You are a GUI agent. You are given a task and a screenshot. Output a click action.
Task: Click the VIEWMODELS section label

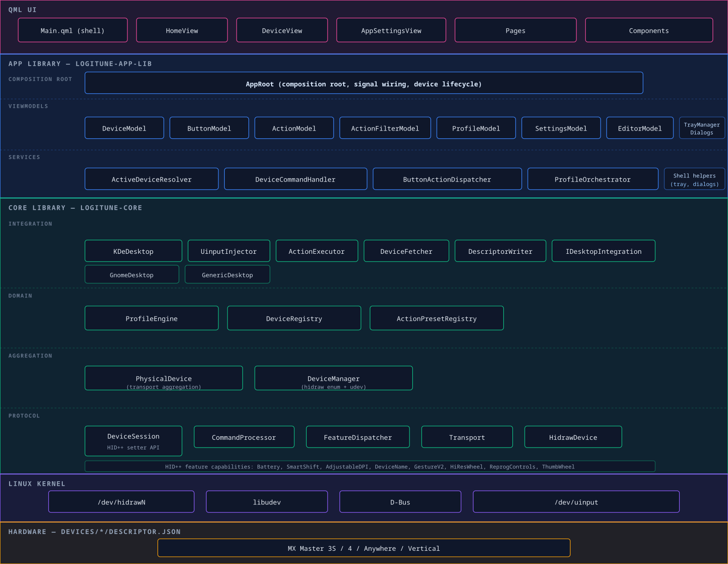click(28, 106)
